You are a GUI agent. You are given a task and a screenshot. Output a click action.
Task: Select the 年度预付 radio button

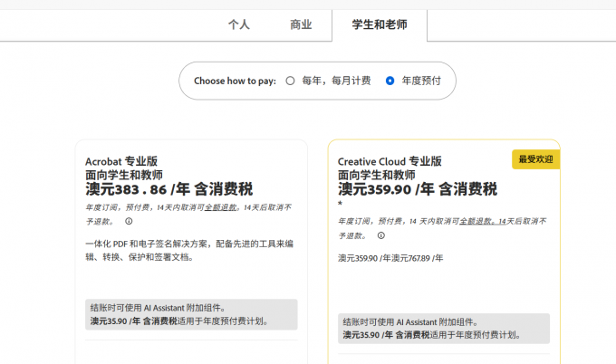click(390, 81)
